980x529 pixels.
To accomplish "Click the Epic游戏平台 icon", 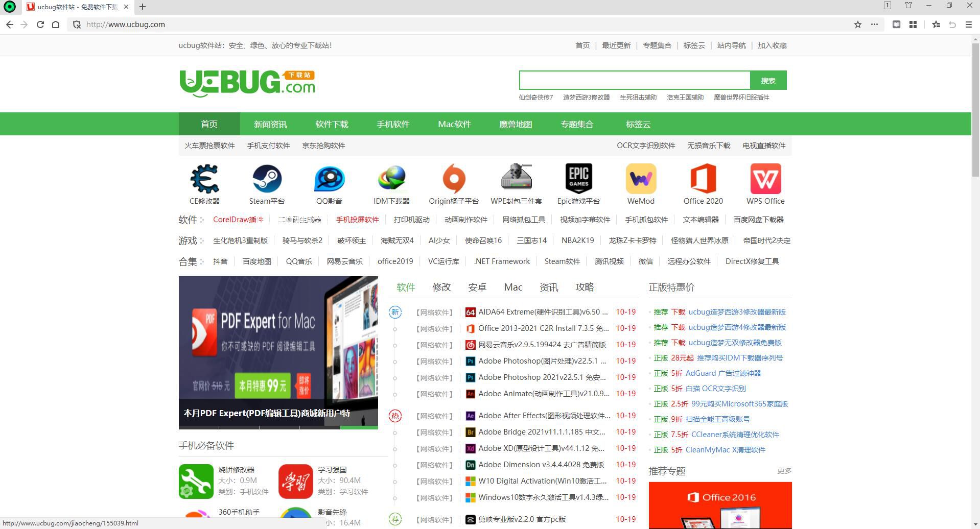I will coord(578,179).
